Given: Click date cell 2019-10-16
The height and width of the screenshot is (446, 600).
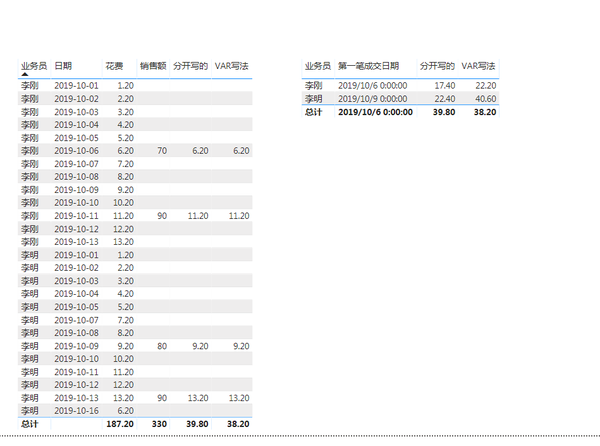Looking at the screenshot, I should point(77,411).
